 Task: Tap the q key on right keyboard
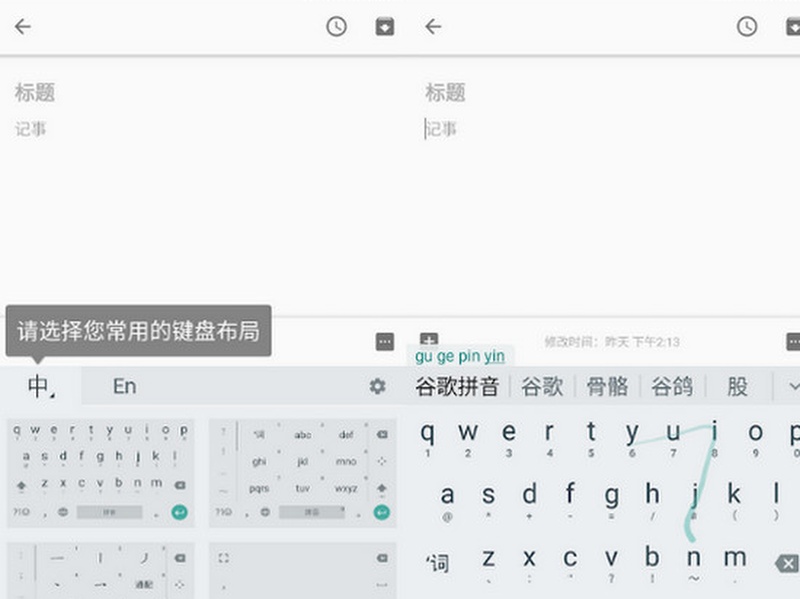point(428,438)
